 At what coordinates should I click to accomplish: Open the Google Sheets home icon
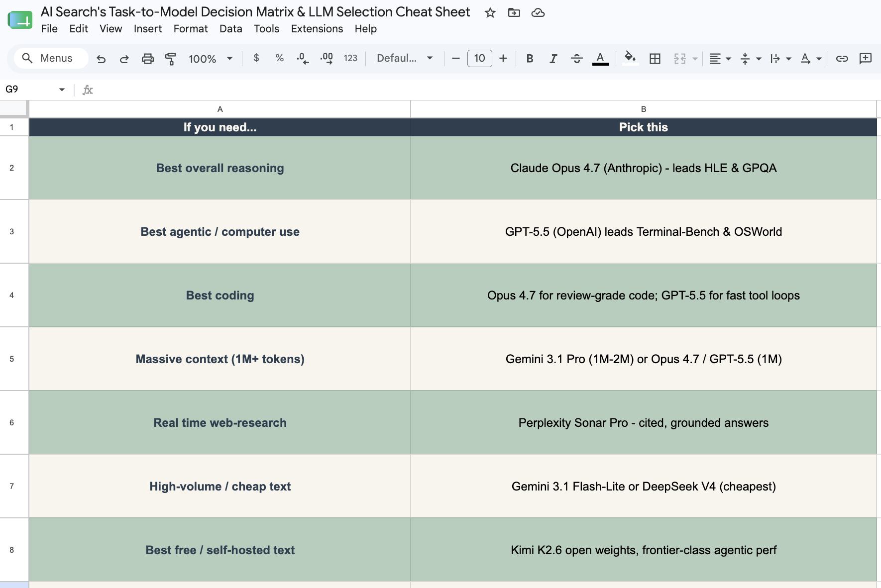(x=20, y=20)
